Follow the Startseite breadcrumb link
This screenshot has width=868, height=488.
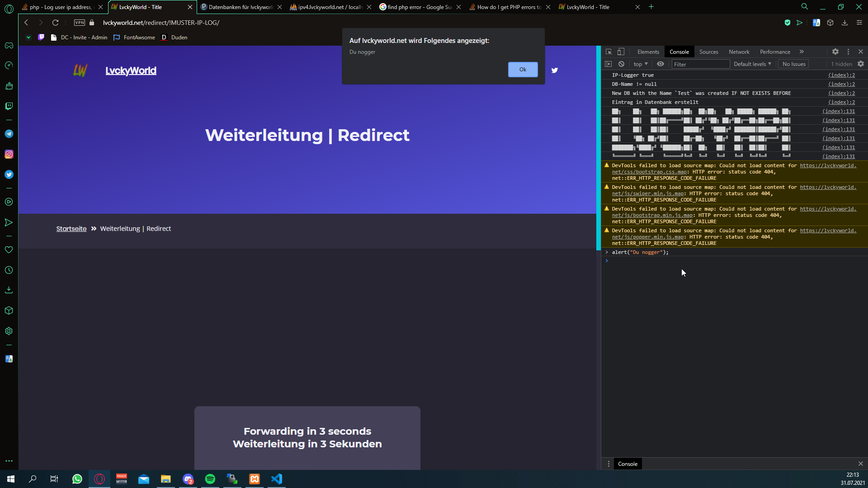coord(71,229)
